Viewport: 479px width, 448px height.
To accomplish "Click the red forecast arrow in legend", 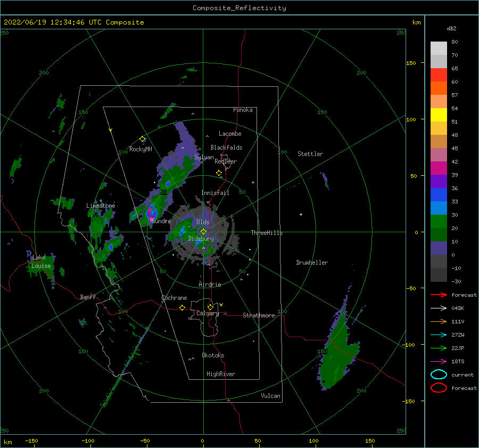I will (x=439, y=295).
